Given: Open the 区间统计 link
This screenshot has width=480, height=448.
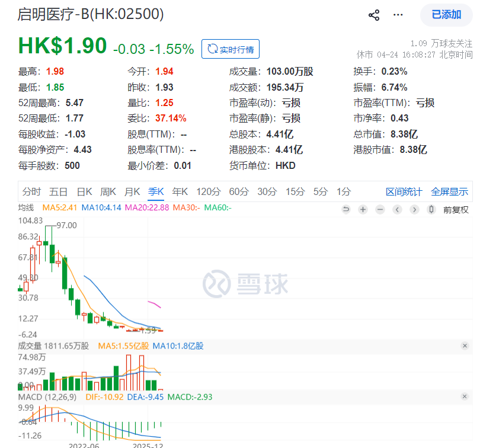Looking at the screenshot, I should pos(404,191).
